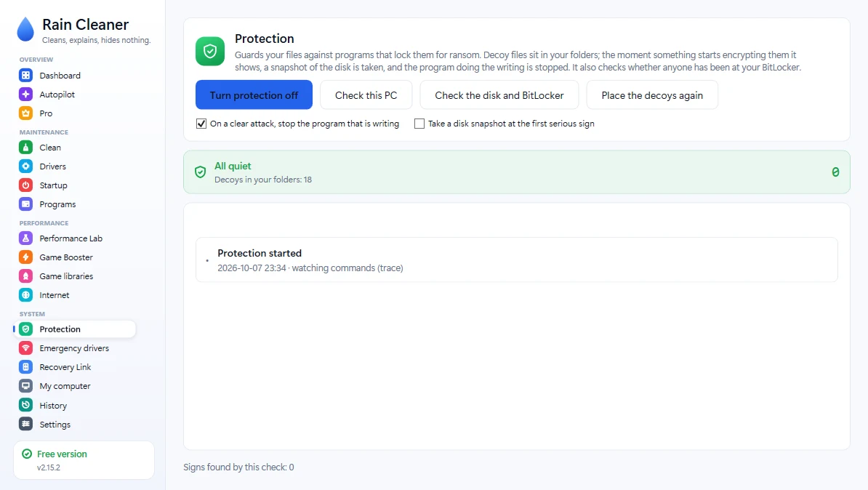Go to the Clean section
Screen dimensions: 868x490
74,148
